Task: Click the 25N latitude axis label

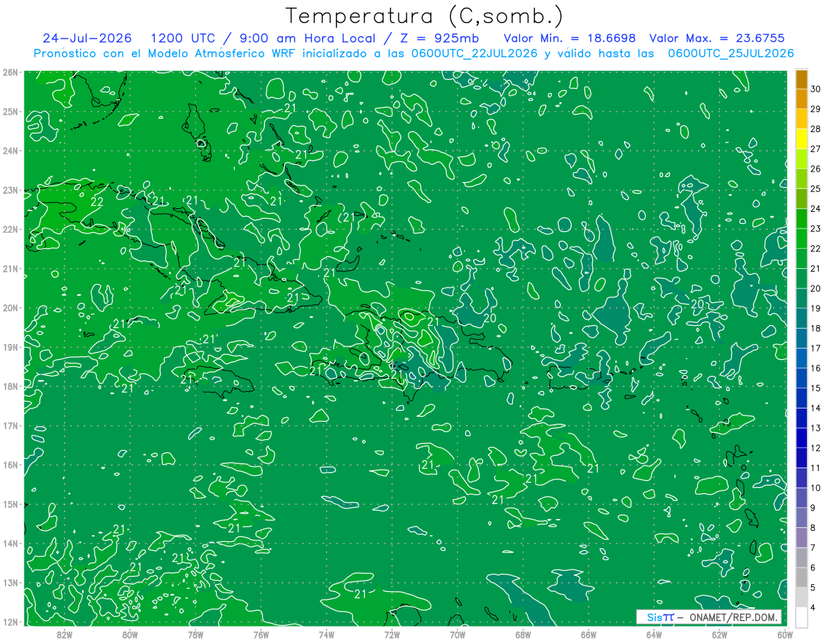Action: pos(10,111)
